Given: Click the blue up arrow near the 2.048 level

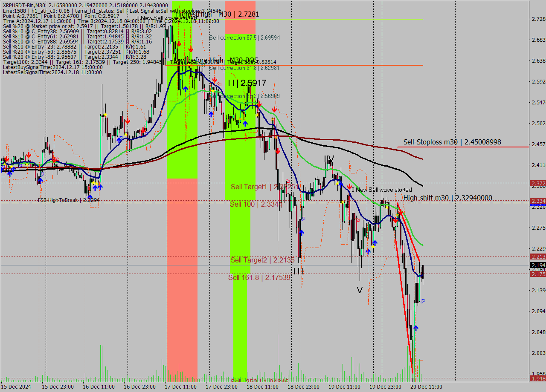Looking at the screenshot, I should click(x=416, y=328).
